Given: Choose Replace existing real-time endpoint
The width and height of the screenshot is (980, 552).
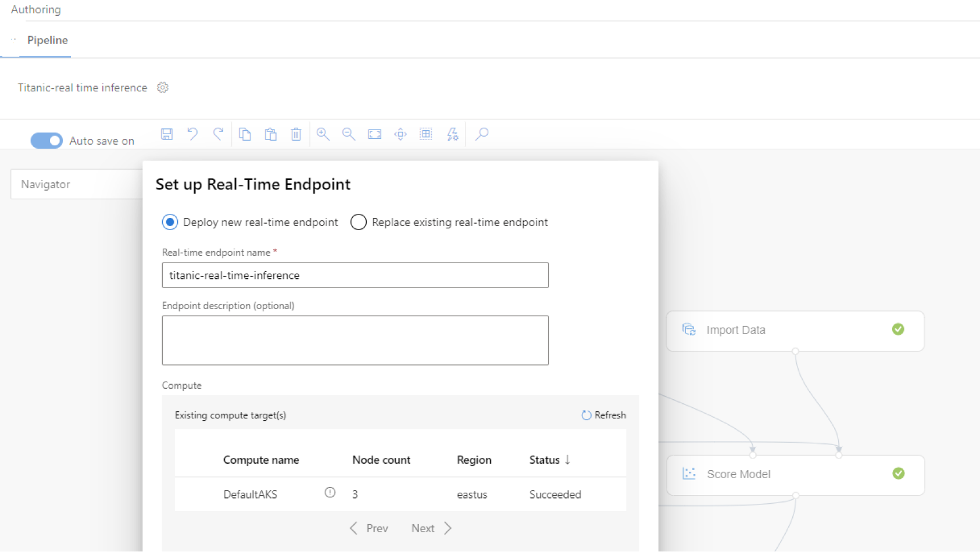Looking at the screenshot, I should coord(359,223).
